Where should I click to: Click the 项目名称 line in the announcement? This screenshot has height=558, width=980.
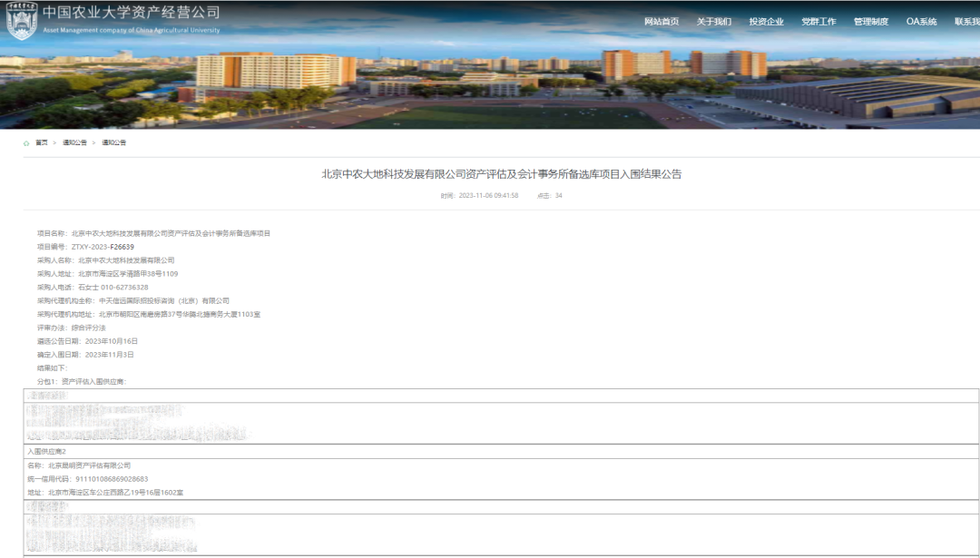pyautogui.click(x=153, y=234)
